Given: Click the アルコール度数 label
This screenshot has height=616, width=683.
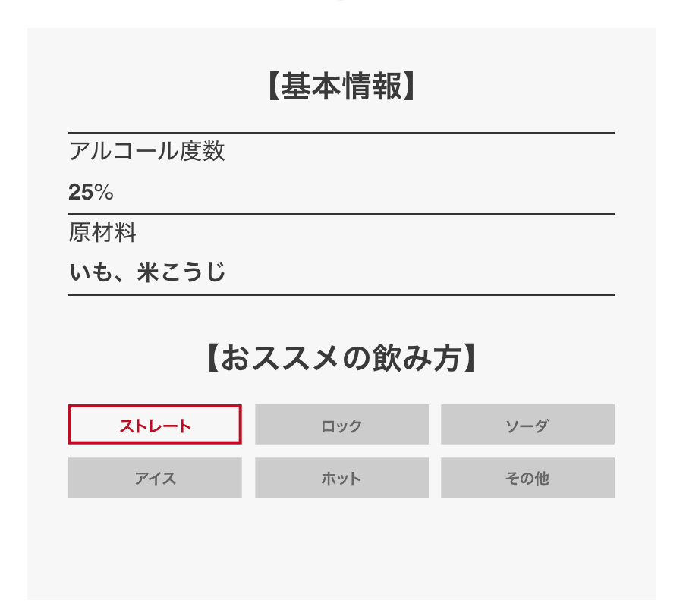Looking at the screenshot, I should [146, 151].
